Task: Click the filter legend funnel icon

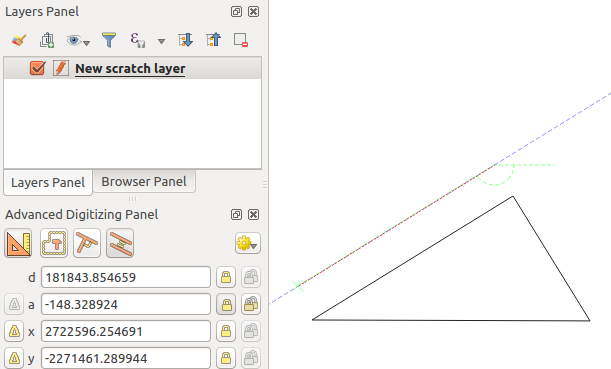Action: pos(109,40)
